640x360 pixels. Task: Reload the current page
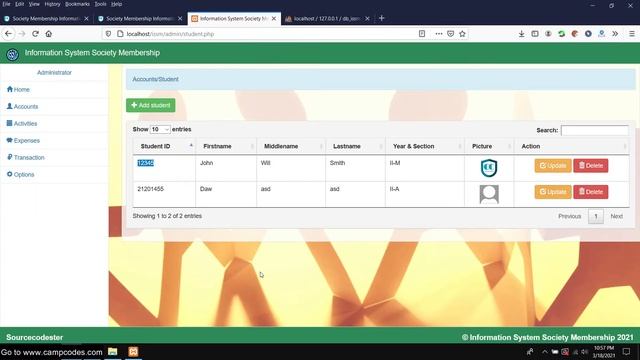tap(36, 34)
